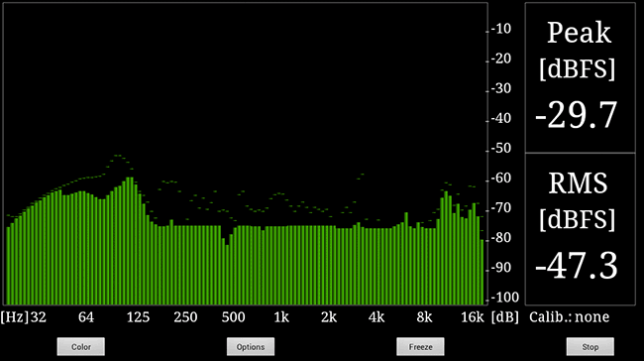Click the 64 frequency axis label
The width and height of the screenshot is (644, 361).
point(86,317)
